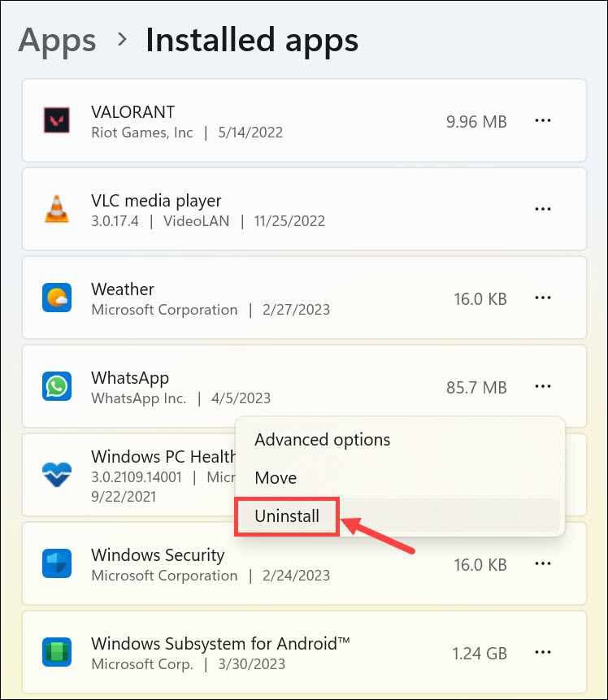
Task: Click the VideoLAN publisher text
Action: pos(197,221)
